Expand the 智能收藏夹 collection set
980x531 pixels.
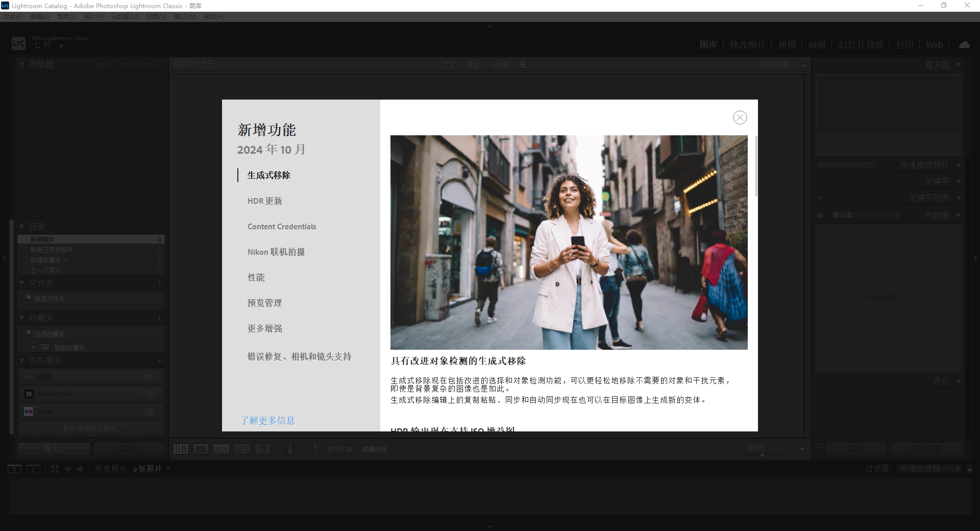pyautogui.click(x=34, y=347)
